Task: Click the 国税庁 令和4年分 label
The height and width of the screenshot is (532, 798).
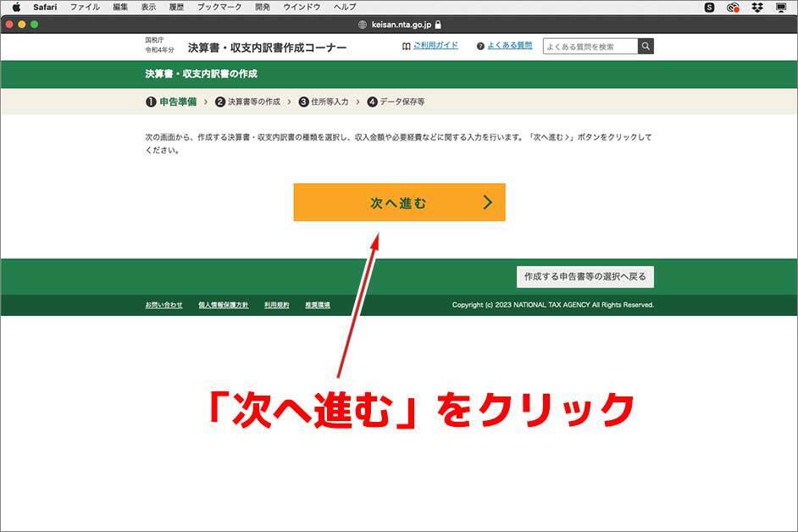Action: point(159,45)
